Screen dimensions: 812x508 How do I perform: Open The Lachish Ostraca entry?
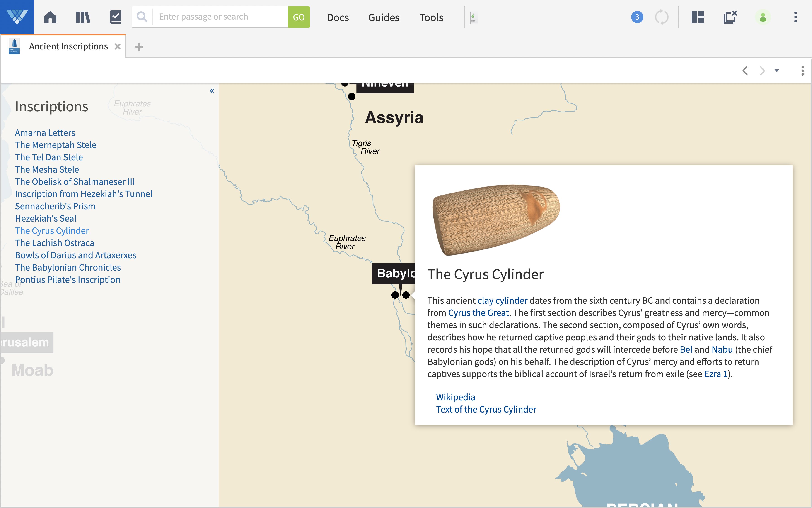tap(55, 243)
